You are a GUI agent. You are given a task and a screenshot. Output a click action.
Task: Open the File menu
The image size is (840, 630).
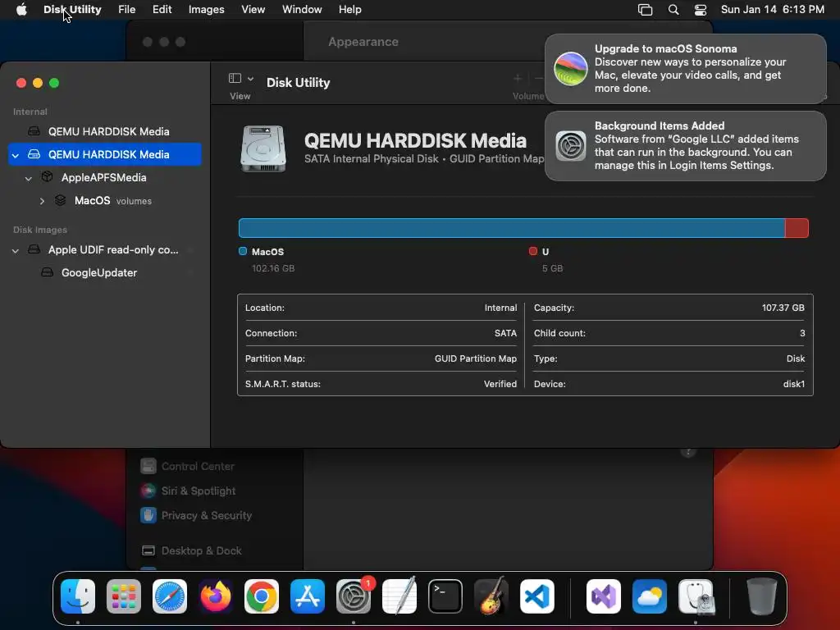pyautogui.click(x=127, y=10)
